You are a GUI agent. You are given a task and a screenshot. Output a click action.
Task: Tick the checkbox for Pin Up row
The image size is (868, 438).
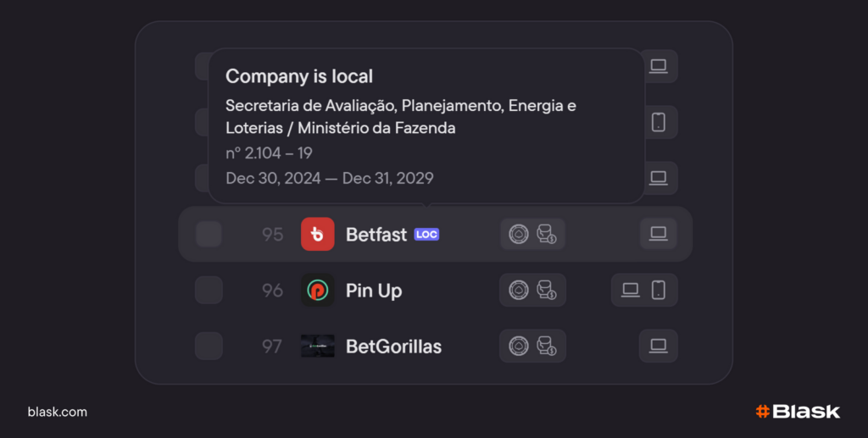(209, 290)
